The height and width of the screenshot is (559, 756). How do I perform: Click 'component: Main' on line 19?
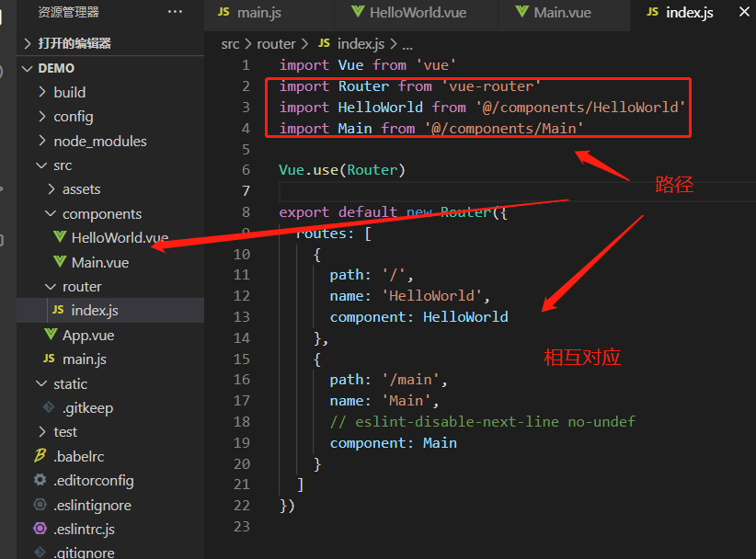(x=393, y=443)
